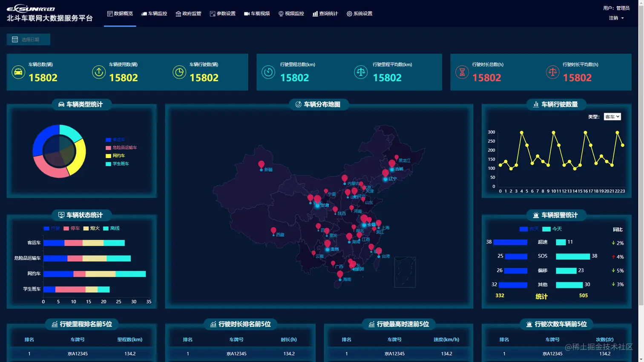Click the 速度(km/h) column header
The height and width of the screenshot is (362, 644).
[446, 340]
